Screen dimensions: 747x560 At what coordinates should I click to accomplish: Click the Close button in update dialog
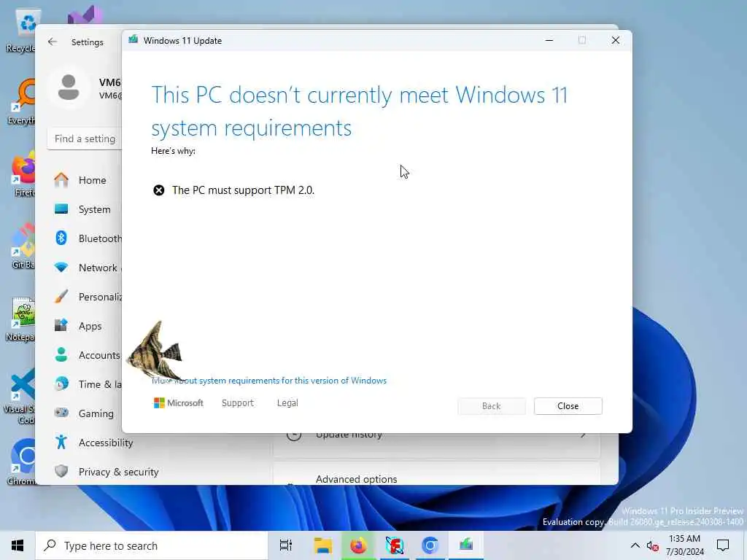(568, 405)
